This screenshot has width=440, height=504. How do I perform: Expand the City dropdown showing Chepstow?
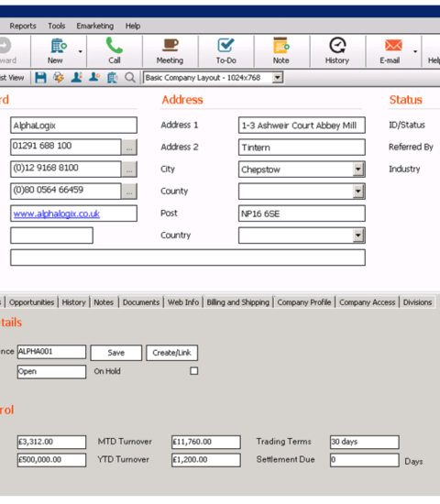coord(358,170)
